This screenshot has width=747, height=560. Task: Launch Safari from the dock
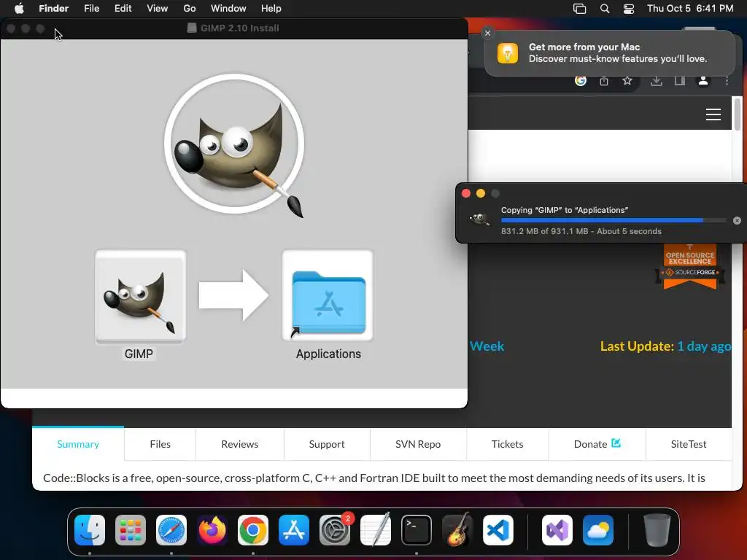click(171, 530)
